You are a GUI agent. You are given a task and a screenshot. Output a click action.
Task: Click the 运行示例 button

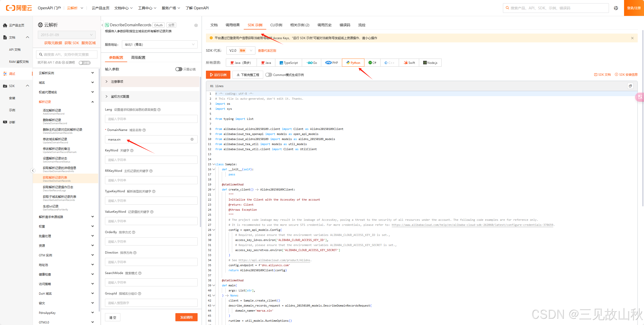tap(218, 75)
